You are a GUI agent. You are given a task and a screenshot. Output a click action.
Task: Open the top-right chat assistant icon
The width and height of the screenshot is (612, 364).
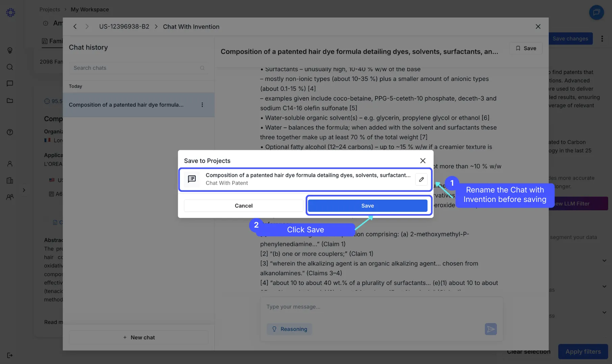(596, 12)
